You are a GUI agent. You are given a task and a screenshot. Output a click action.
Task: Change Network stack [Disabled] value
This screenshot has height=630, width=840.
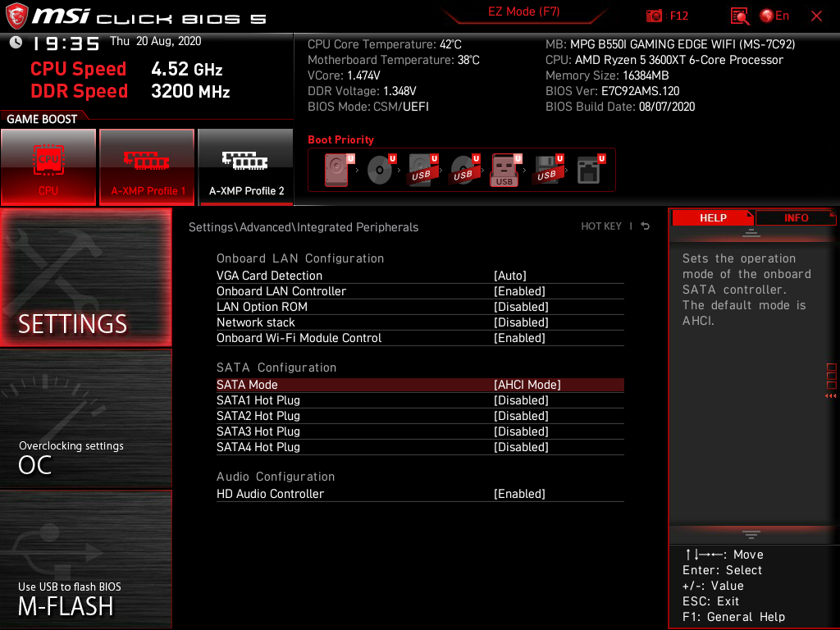pyautogui.click(x=521, y=322)
